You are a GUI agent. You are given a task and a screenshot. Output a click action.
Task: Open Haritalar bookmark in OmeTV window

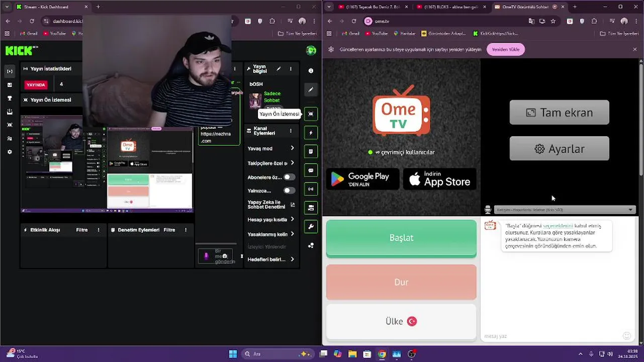[x=405, y=34]
